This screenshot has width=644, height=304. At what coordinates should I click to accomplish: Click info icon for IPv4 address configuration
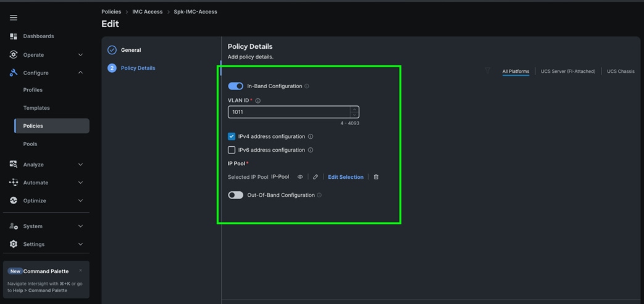tap(311, 137)
